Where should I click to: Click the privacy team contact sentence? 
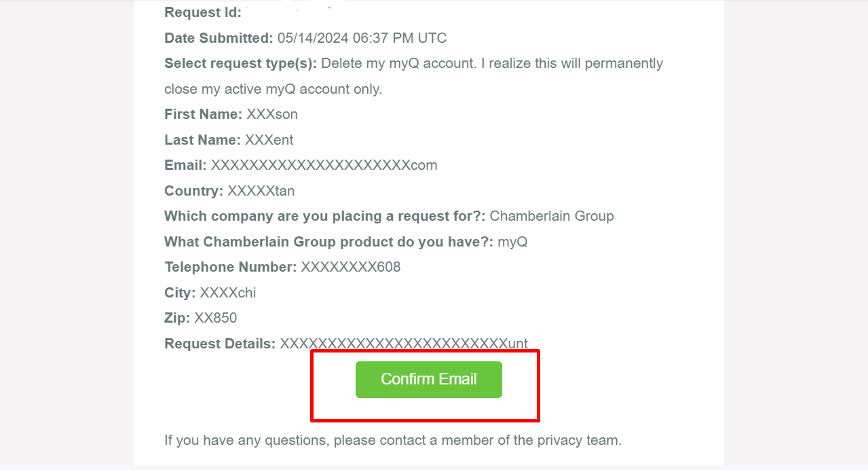[393, 440]
